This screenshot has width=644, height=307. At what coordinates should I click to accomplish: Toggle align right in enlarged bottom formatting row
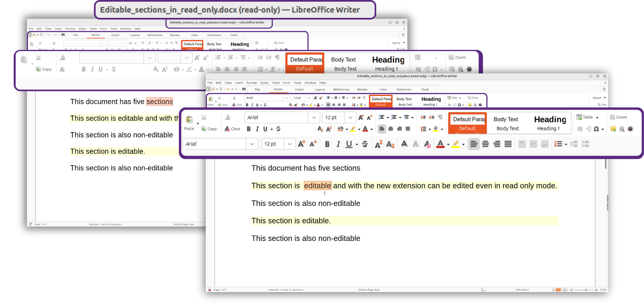[x=497, y=144]
